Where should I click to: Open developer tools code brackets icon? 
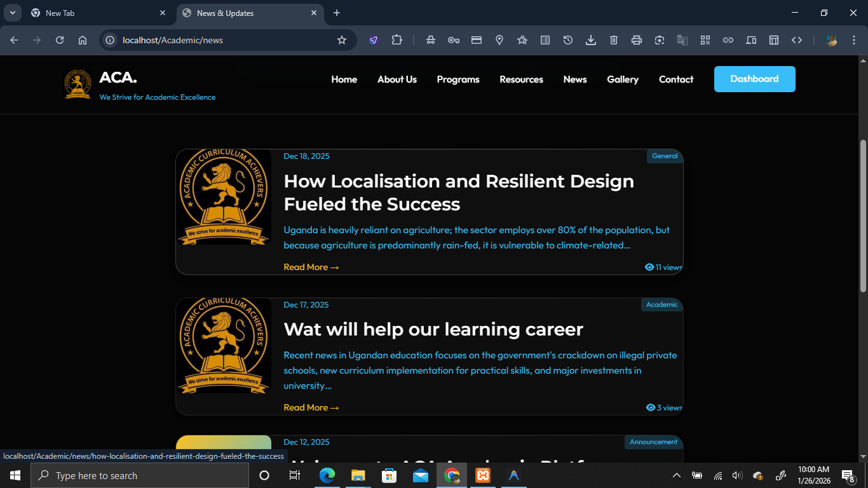[x=797, y=40]
